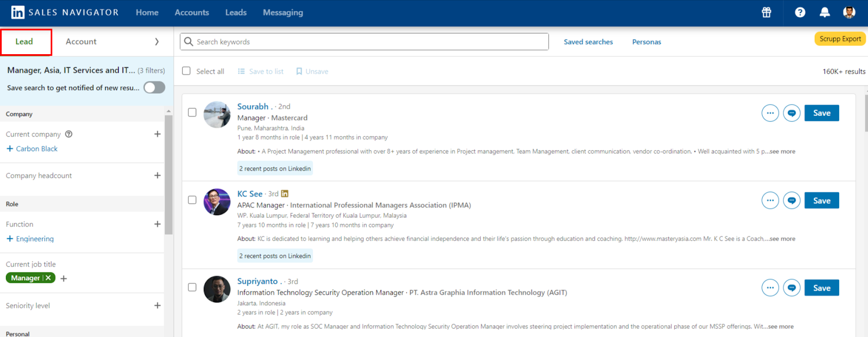This screenshot has height=337, width=868.
Task: Click the Unsave bookmark icon
Action: (299, 72)
